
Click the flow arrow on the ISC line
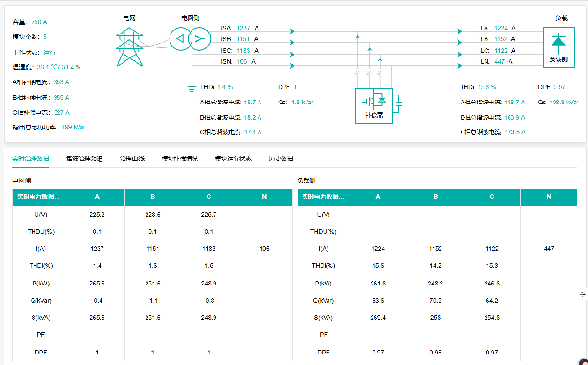pyautogui.click(x=292, y=55)
